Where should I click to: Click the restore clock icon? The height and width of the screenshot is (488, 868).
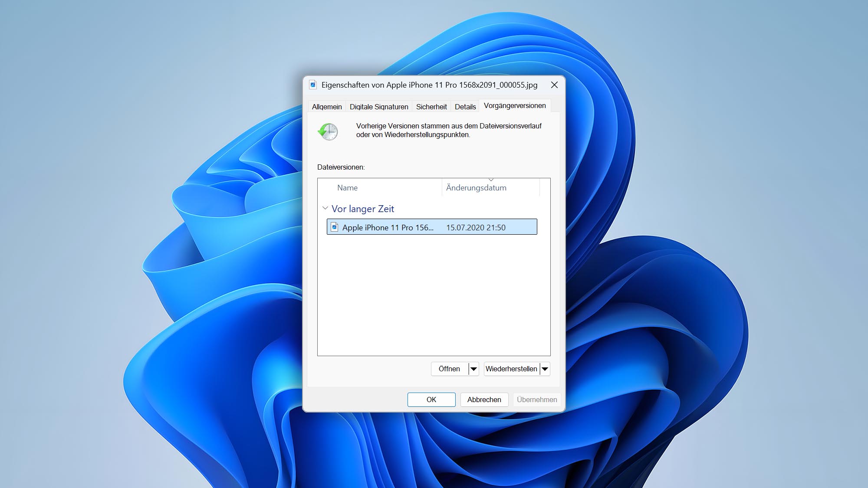(328, 131)
